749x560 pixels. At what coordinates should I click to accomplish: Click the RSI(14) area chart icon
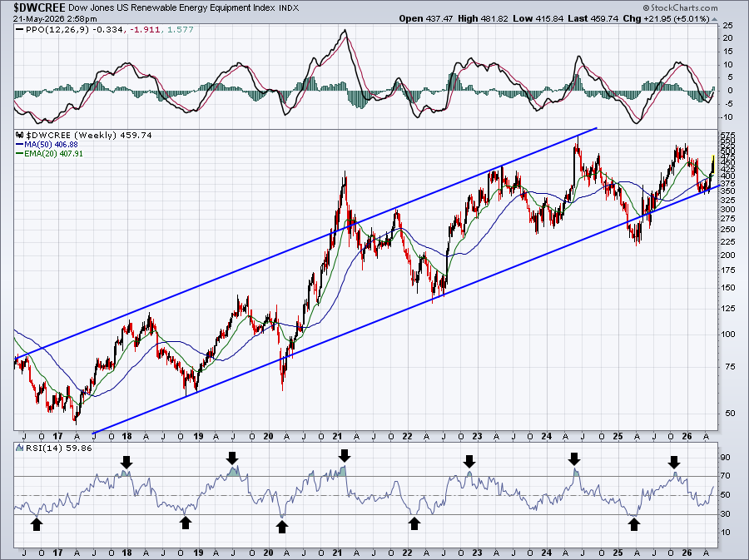pyautogui.click(x=20, y=448)
